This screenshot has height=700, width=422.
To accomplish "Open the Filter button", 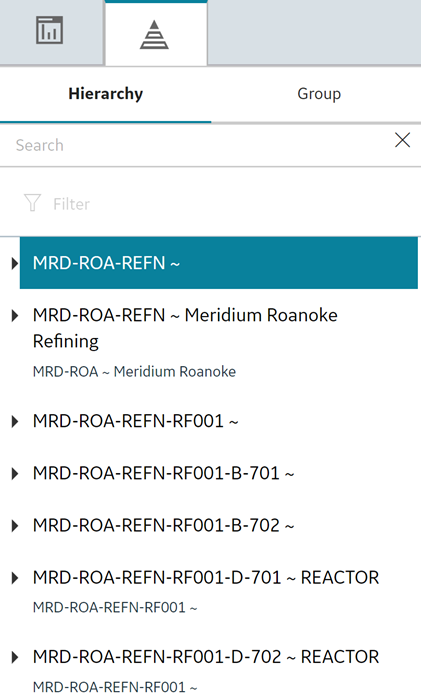I will click(x=57, y=204).
